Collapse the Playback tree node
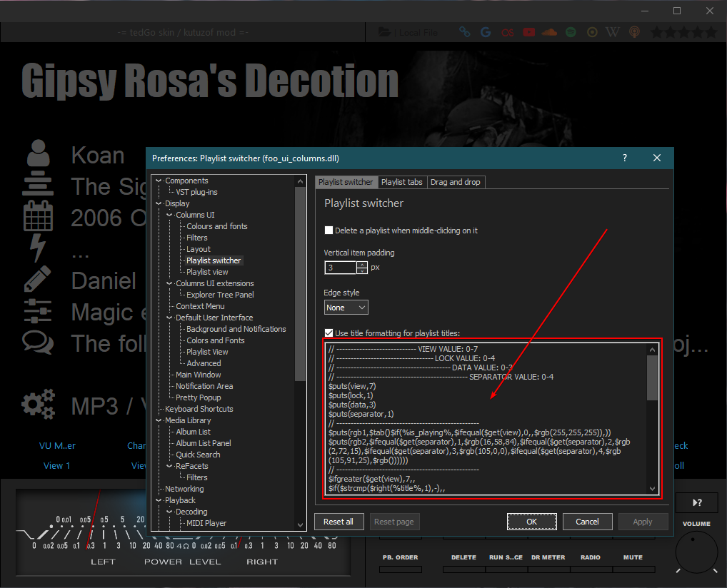This screenshot has width=727, height=588. coord(159,500)
